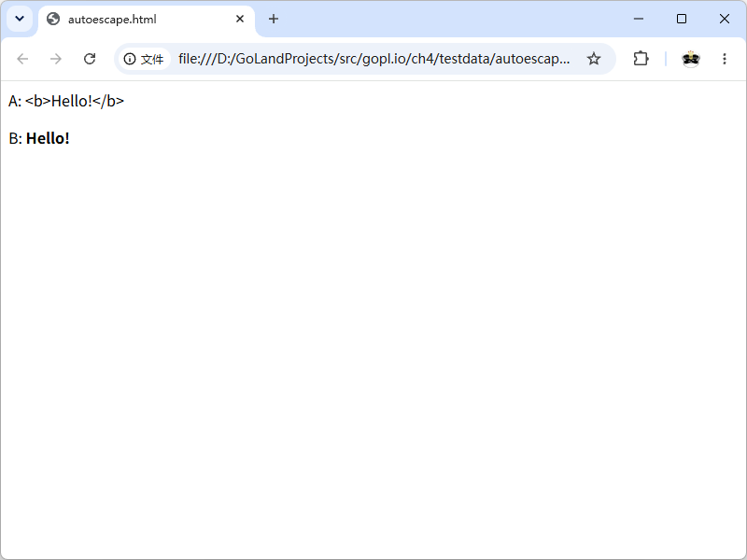Open the Extensions puzzle menu
This screenshot has width=747, height=560.
[641, 59]
